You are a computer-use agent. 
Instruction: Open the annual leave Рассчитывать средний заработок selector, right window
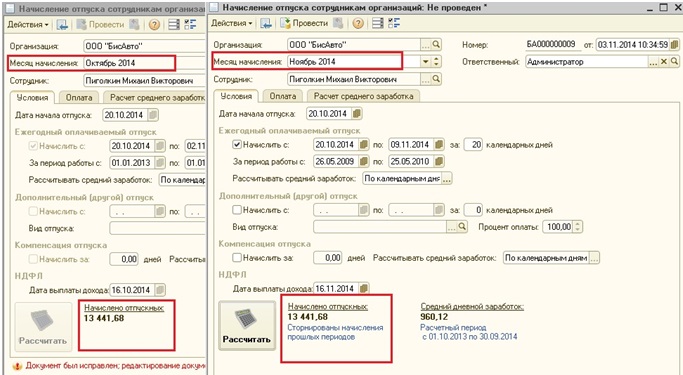coord(446,178)
